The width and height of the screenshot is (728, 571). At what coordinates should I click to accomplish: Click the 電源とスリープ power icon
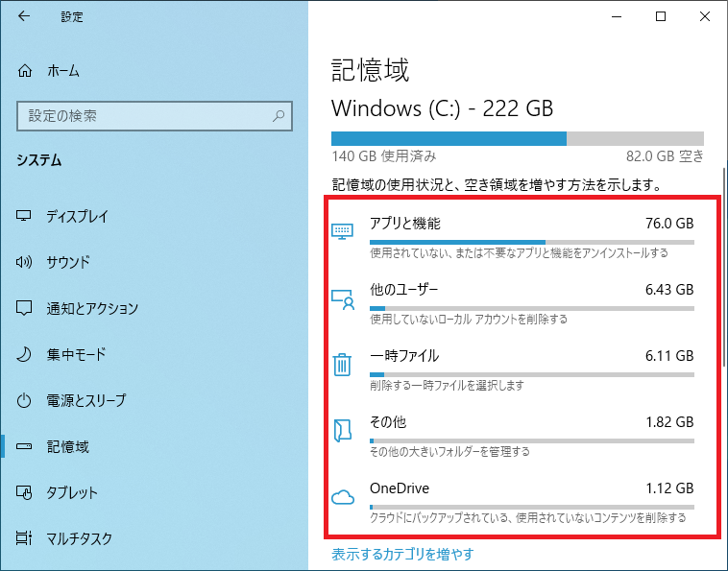pyautogui.click(x=24, y=400)
